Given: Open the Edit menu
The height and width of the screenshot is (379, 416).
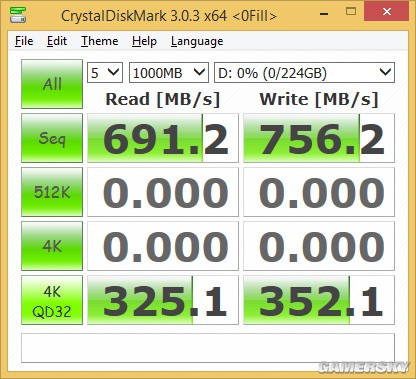Looking at the screenshot, I should pos(57,41).
